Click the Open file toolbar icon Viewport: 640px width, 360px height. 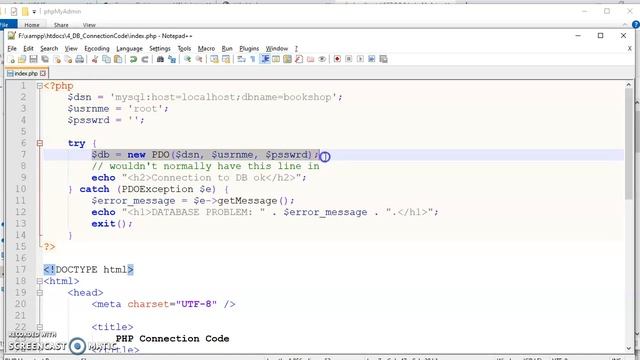point(22,59)
